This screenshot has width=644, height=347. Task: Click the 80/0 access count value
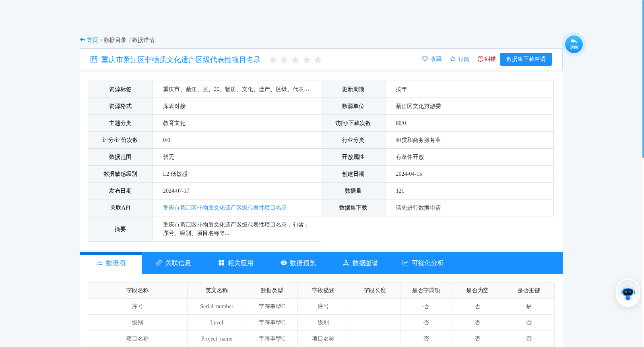(401, 123)
